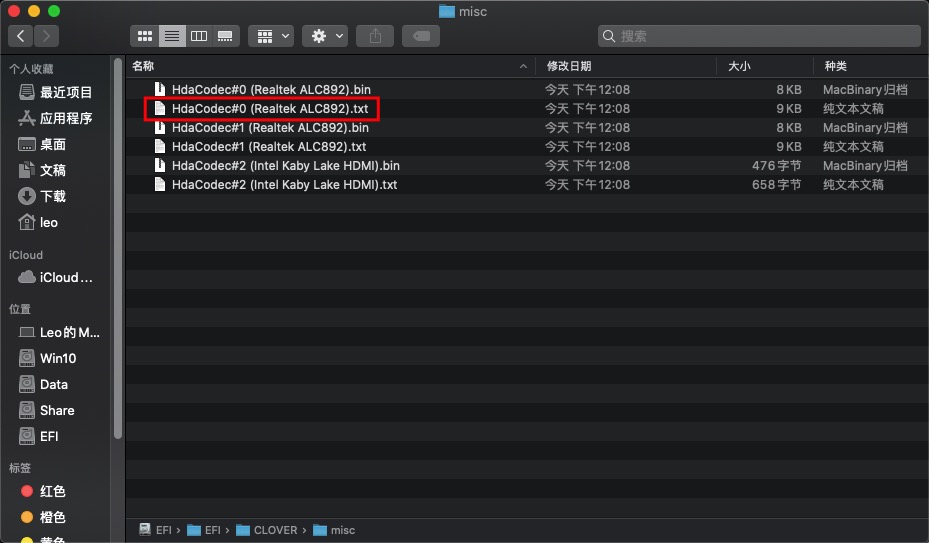The width and height of the screenshot is (929, 543).
Task: Open the gear action menu
Action: 325,36
